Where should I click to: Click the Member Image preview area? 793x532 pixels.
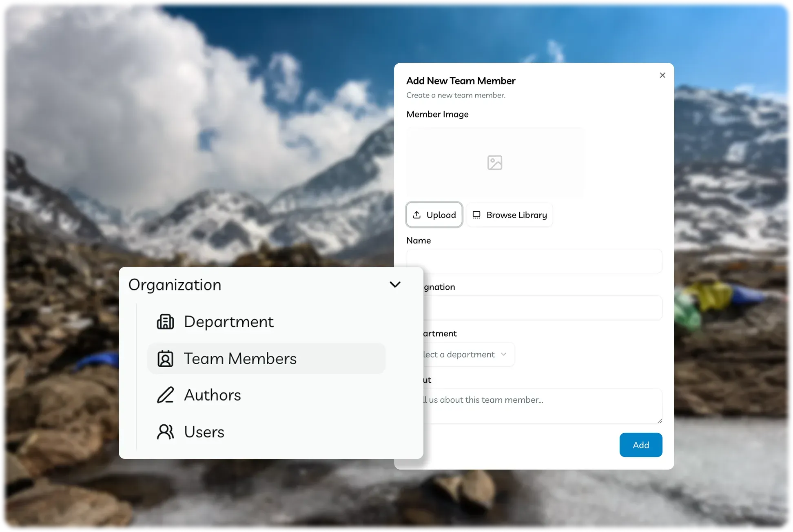pos(495,163)
